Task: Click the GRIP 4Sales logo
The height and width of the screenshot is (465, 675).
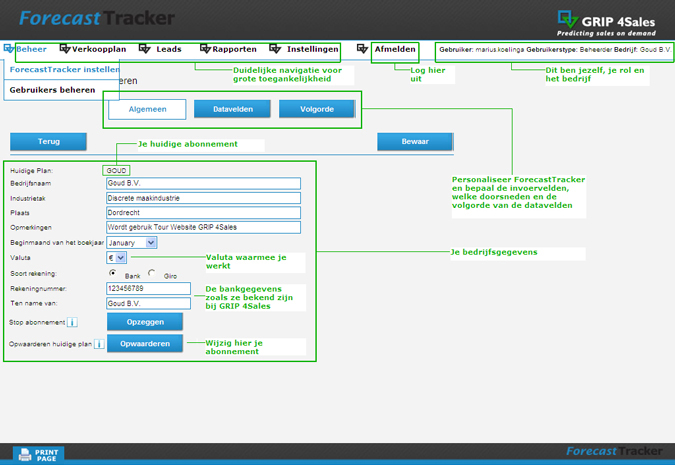Action: [606, 23]
